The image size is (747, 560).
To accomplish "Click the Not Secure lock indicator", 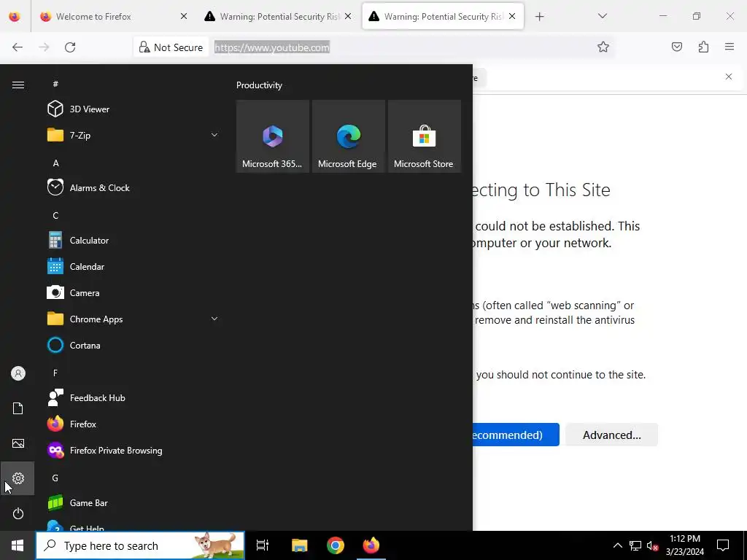I will (x=171, y=47).
